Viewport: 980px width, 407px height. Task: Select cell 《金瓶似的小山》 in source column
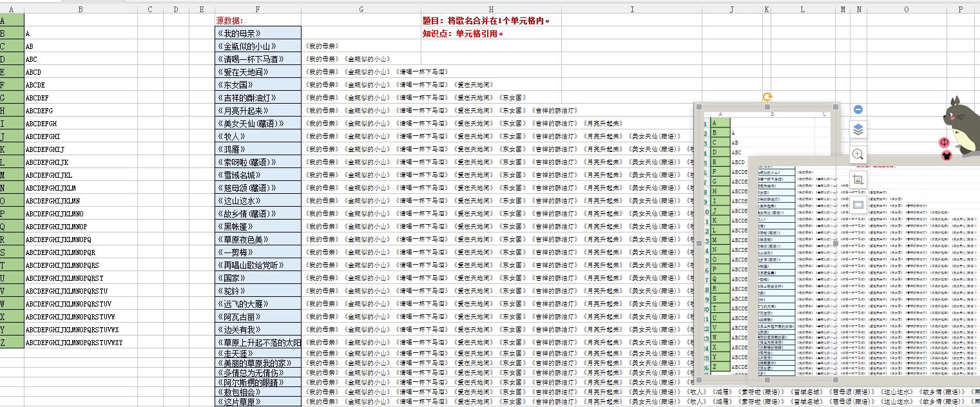click(x=258, y=46)
